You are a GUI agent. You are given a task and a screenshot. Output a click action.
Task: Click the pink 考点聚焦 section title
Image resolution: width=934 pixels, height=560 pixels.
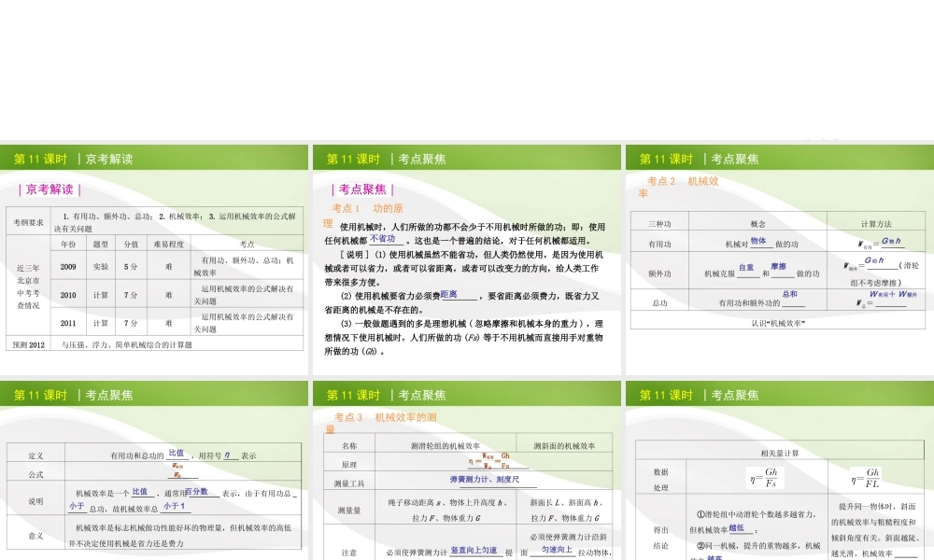(363, 189)
